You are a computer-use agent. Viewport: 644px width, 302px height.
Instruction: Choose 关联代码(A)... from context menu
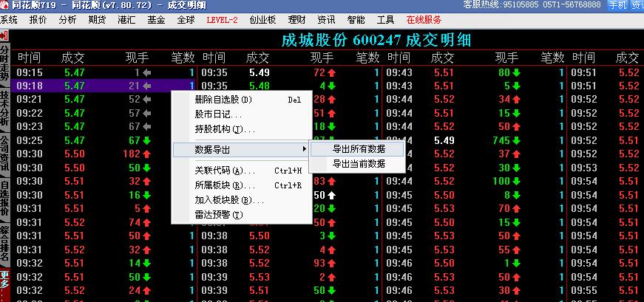click(x=242, y=171)
